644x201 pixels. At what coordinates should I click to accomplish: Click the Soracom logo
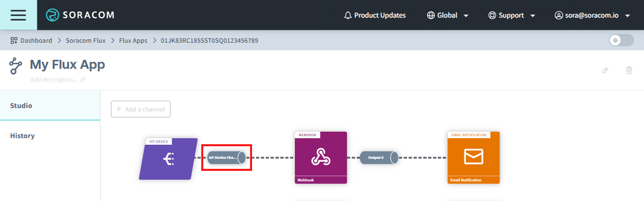tap(80, 15)
